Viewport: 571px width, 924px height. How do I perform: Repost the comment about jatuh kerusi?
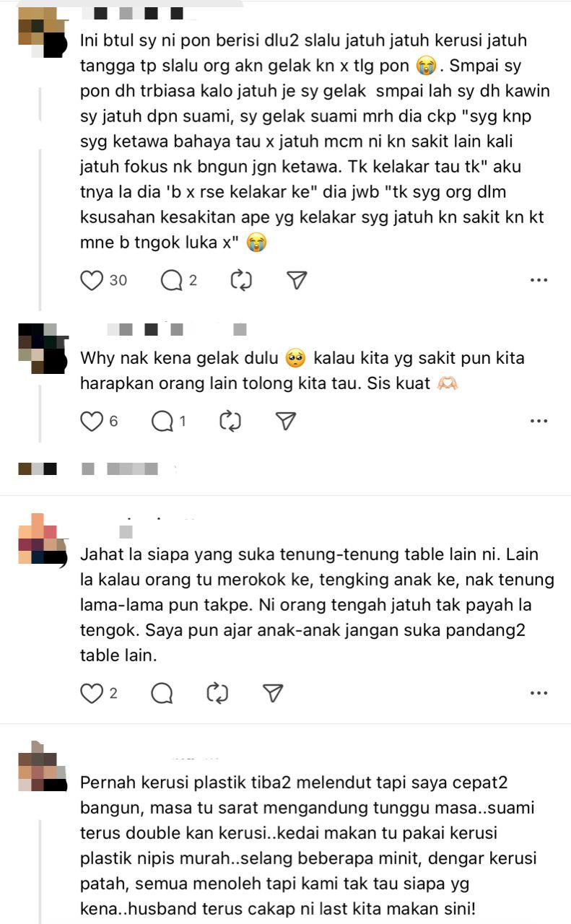pyautogui.click(x=240, y=280)
